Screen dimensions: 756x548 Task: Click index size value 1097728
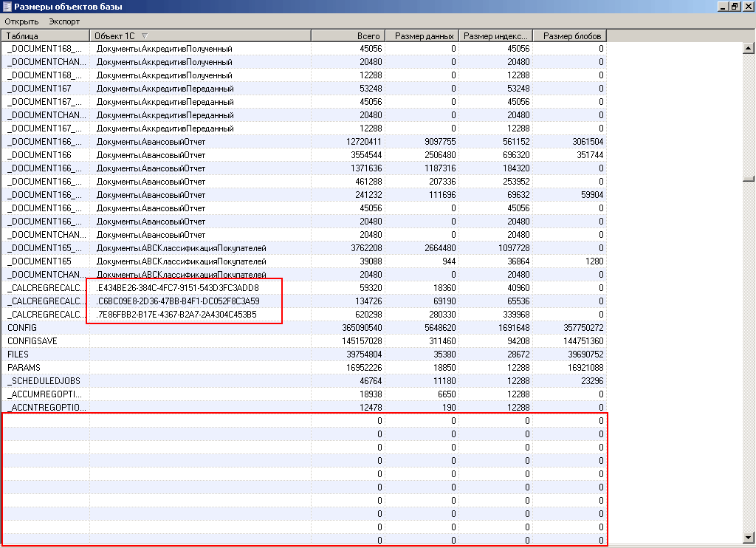click(x=514, y=248)
